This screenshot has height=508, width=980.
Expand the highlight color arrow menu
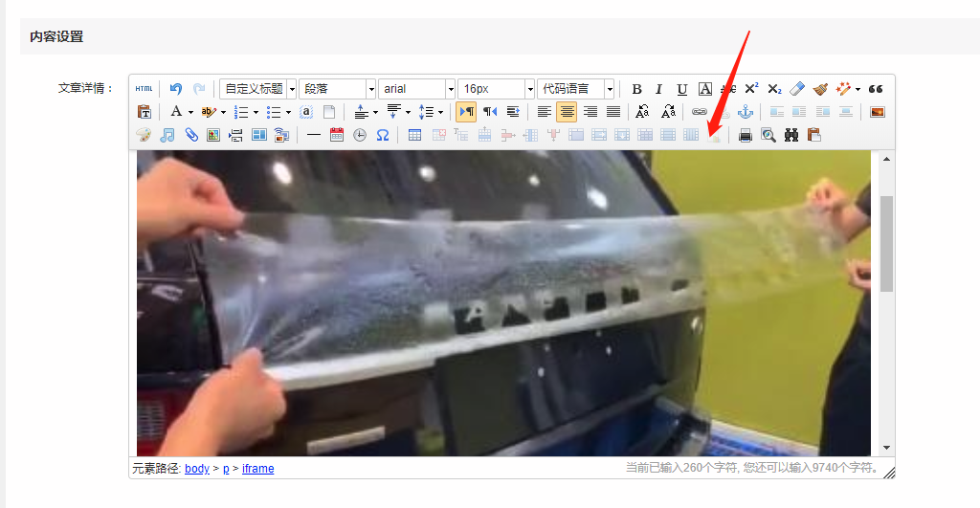(x=223, y=113)
